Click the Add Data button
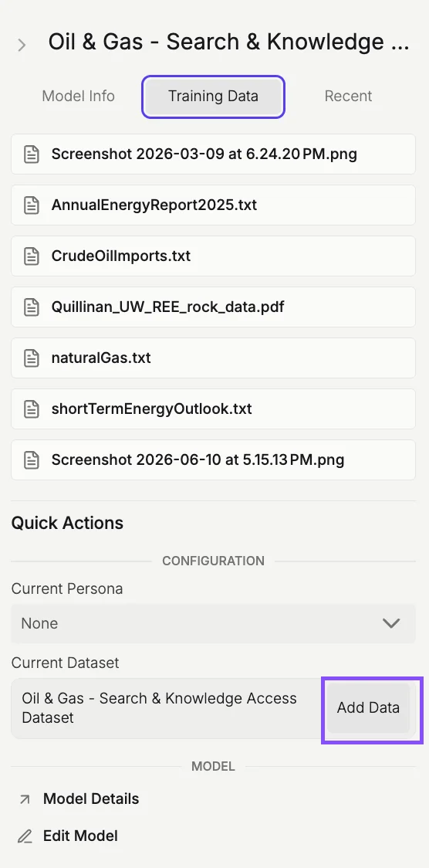 coord(368,708)
